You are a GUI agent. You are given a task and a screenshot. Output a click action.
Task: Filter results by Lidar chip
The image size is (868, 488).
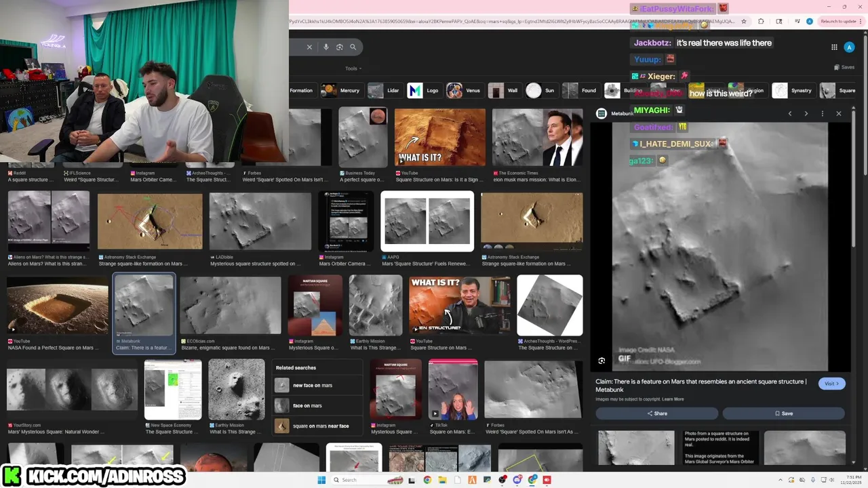point(384,90)
